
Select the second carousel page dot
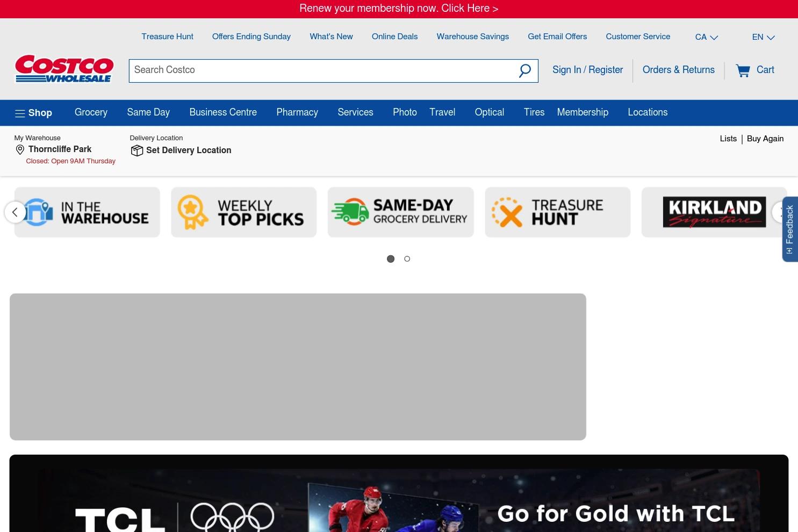pos(407,259)
